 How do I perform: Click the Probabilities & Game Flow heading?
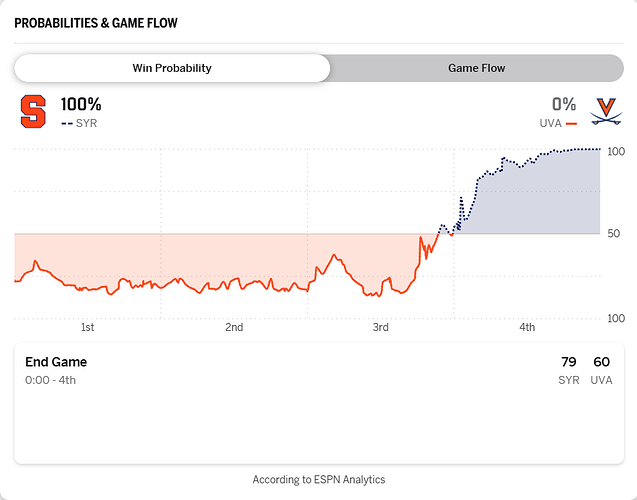96,23
